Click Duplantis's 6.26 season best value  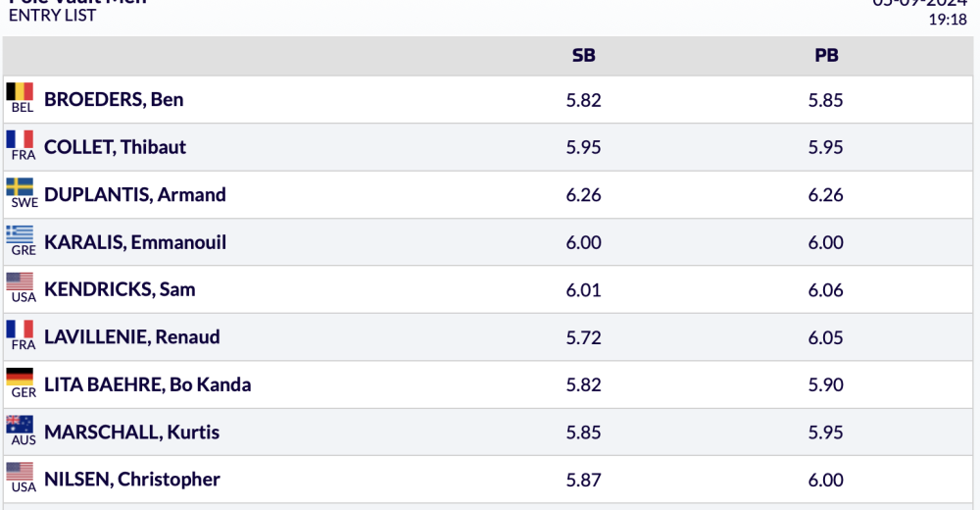pyautogui.click(x=583, y=195)
